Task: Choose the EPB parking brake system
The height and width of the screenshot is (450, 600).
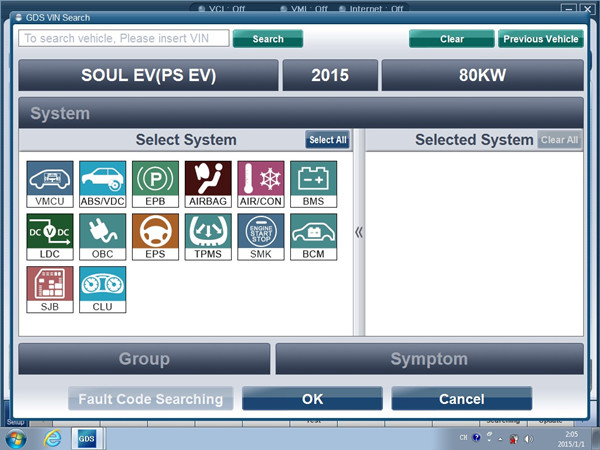Action: [155, 184]
